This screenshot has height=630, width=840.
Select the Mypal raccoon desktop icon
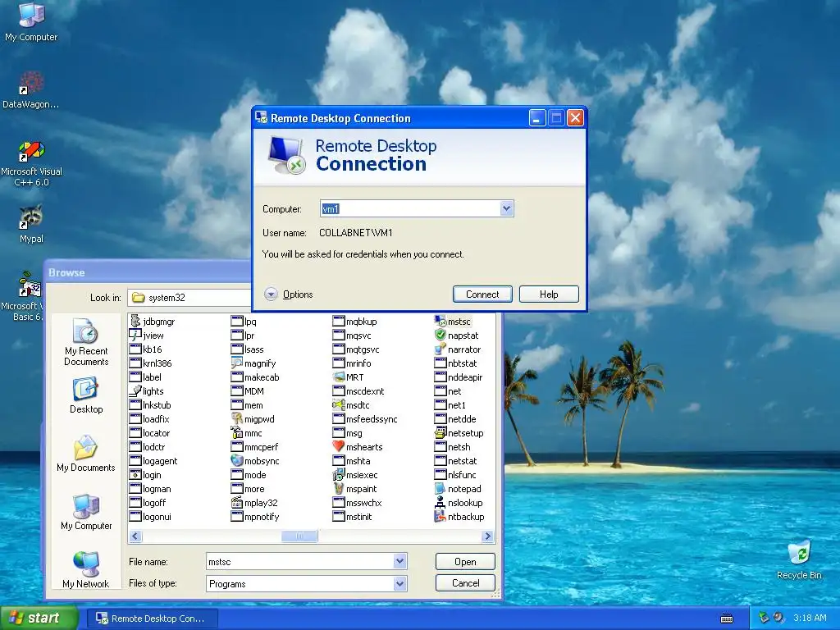point(31,224)
